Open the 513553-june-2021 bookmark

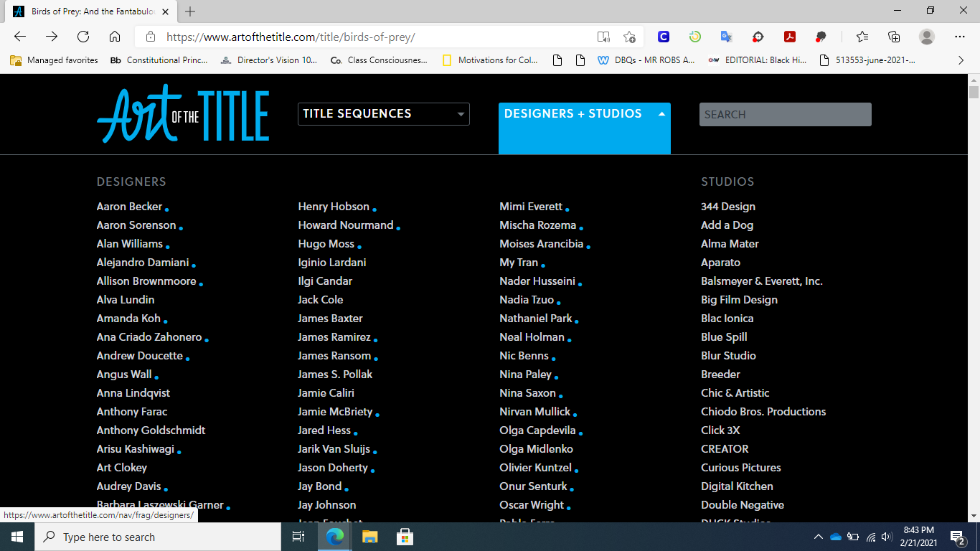[x=867, y=60]
